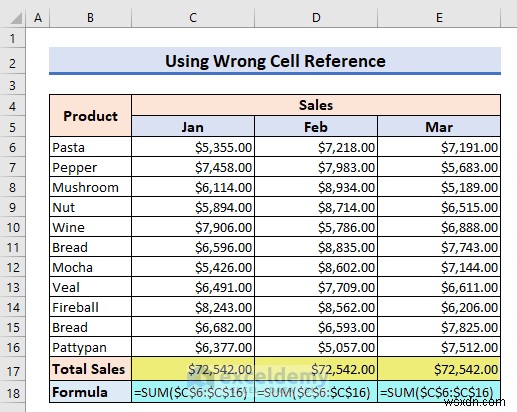Select column E header
This screenshot has height=412, width=517.
tap(439, 18)
